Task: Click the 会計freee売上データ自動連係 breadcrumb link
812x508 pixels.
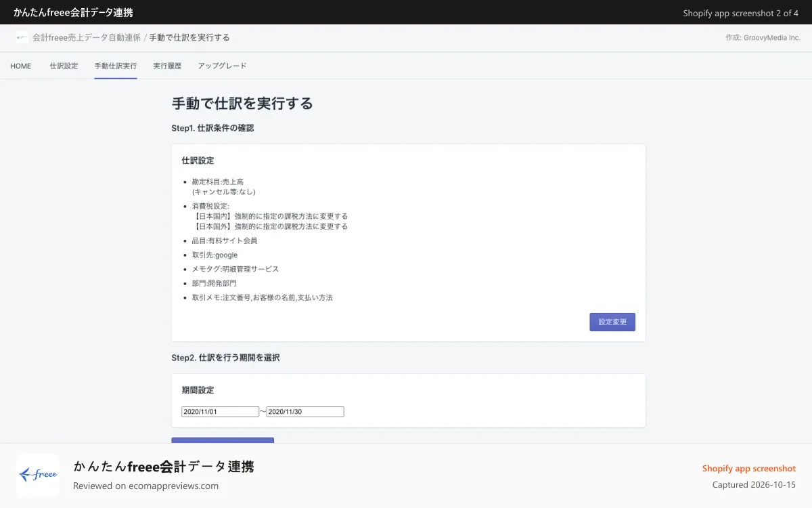Action: (87, 38)
